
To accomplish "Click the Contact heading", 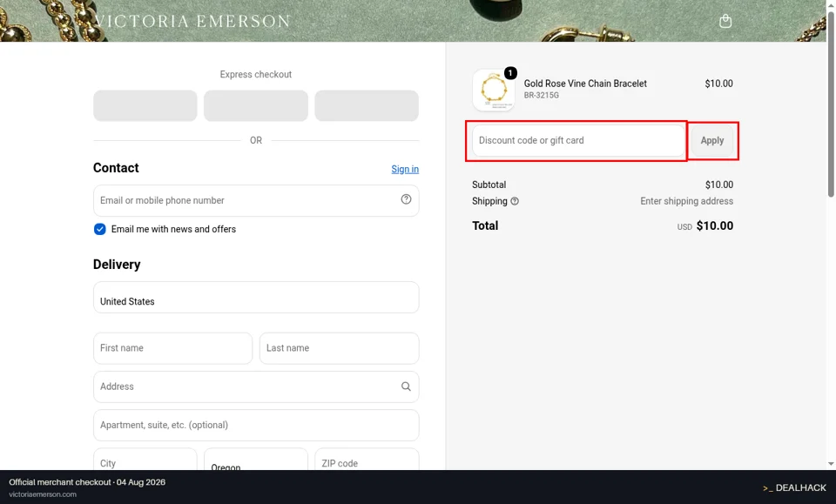I will pyautogui.click(x=116, y=168).
